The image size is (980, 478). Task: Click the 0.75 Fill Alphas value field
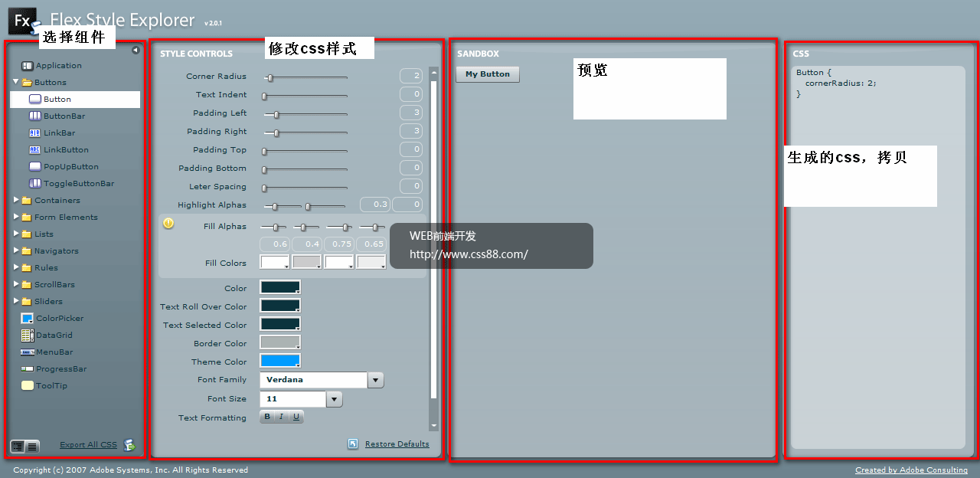click(x=339, y=244)
